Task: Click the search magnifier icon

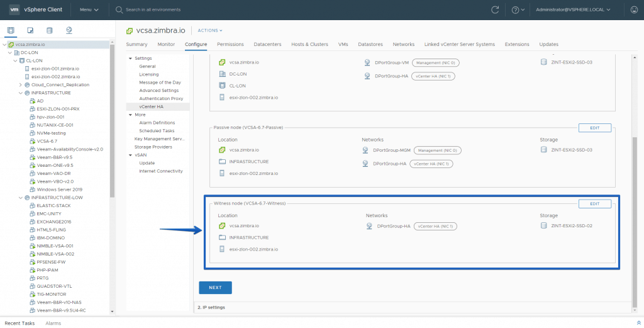Action: coord(119,9)
